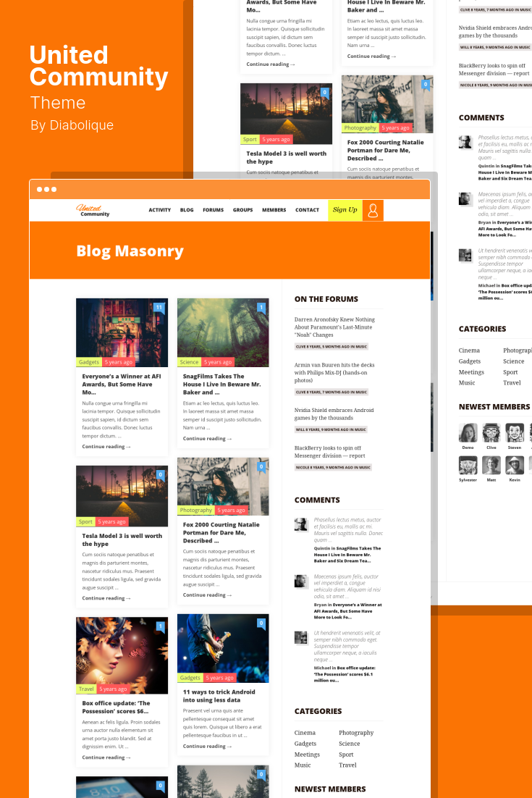532x798 pixels.
Task: Click comment badge on forest trees post thumbnail
Action: pyautogui.click(x=261, y=774)
